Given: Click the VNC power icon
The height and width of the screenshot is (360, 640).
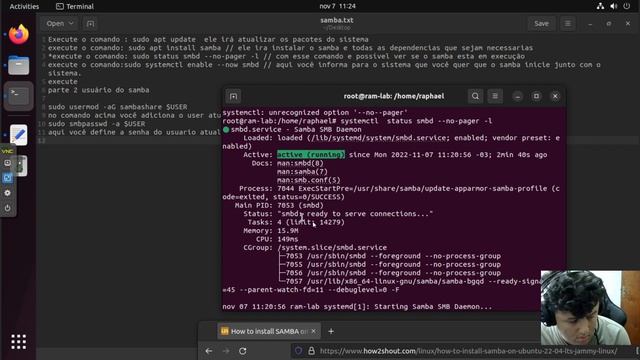Looking at the screenshot, I should point(7,208).
